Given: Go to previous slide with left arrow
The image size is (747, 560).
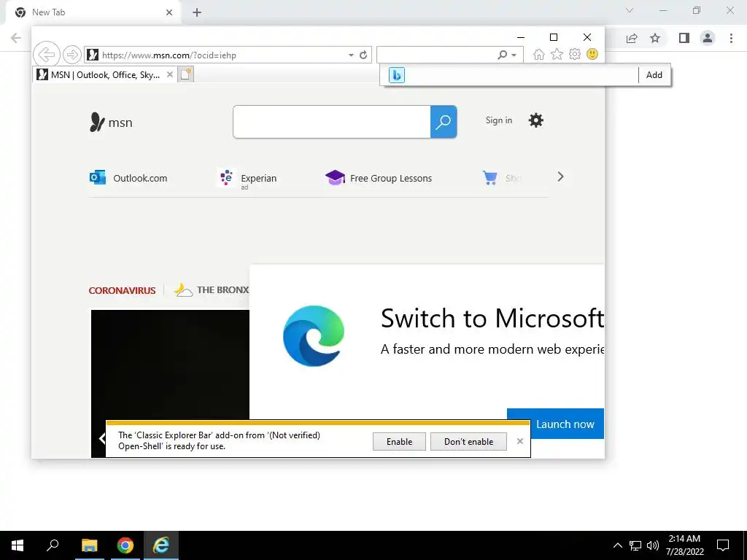Looking at the screenshot, I should (x=101, y=438).
